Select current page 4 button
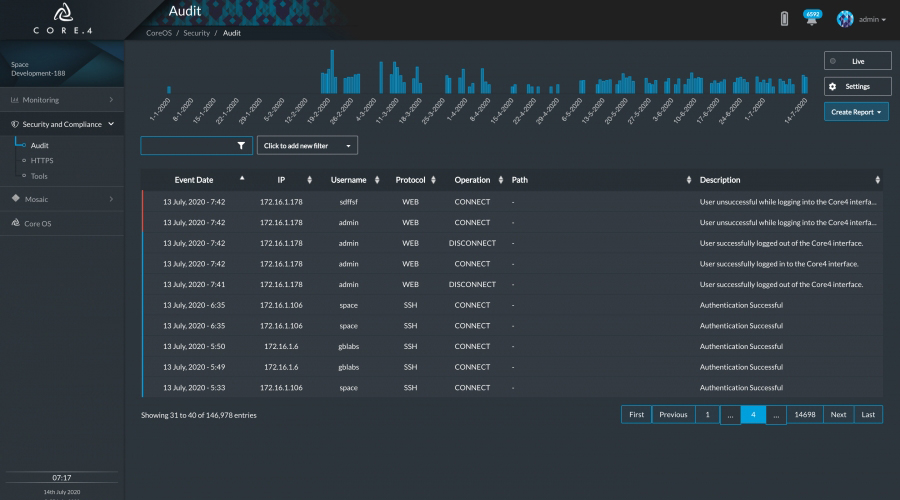This screenshot has height=500, width=900. pos(753,414)
